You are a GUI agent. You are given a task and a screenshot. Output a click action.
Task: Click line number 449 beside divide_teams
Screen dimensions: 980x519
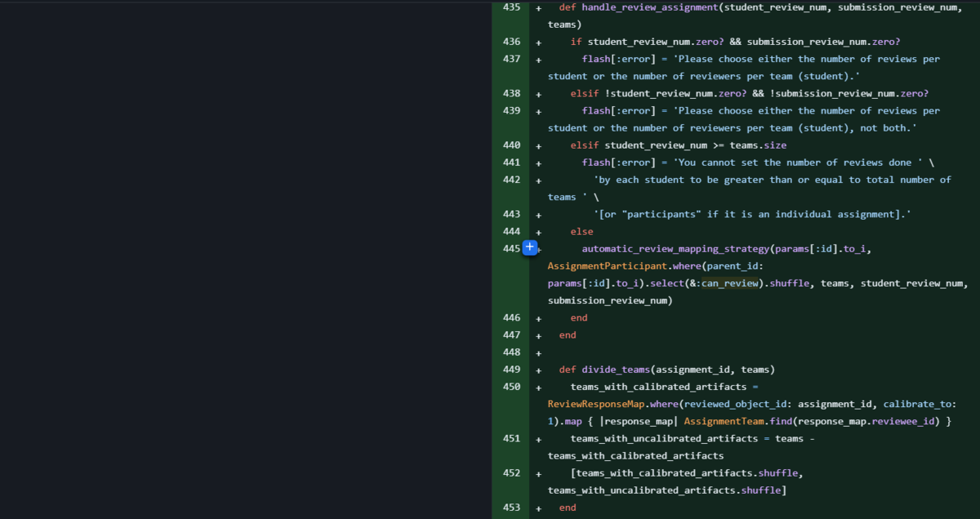tap(511, 369)
